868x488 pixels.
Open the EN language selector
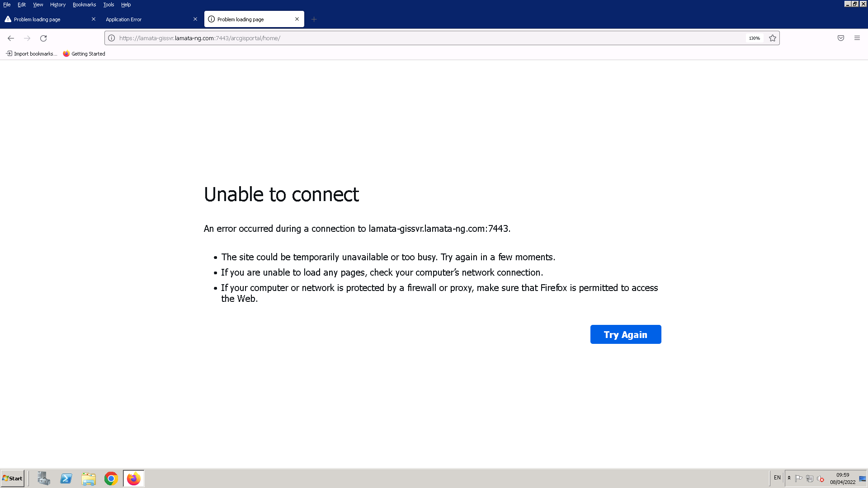777,478
